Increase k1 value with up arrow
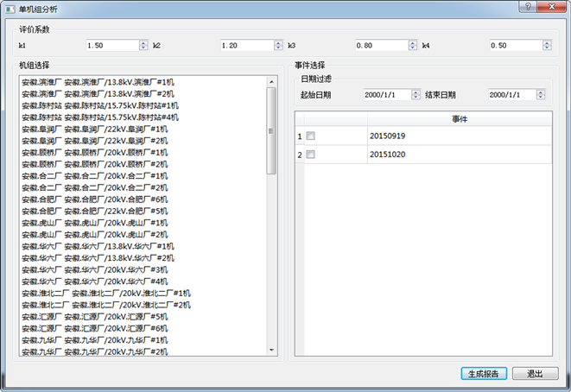 click(x=143, y=41)
